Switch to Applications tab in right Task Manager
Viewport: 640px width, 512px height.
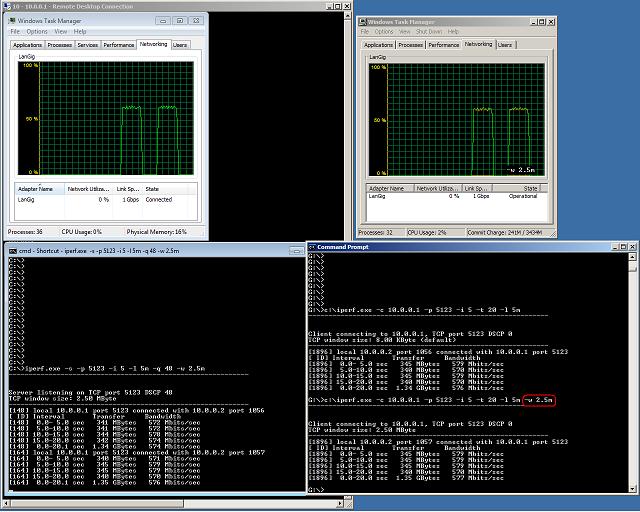pyautogui.click(x=378, y=45)
